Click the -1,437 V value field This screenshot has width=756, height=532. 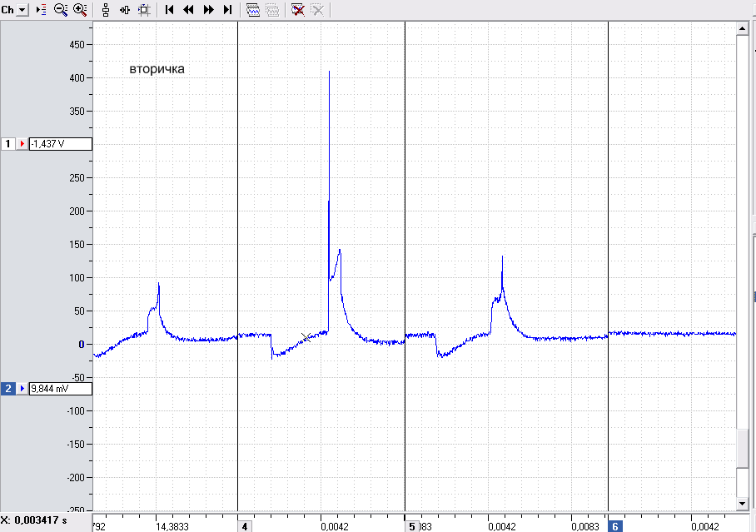point(61,144)
